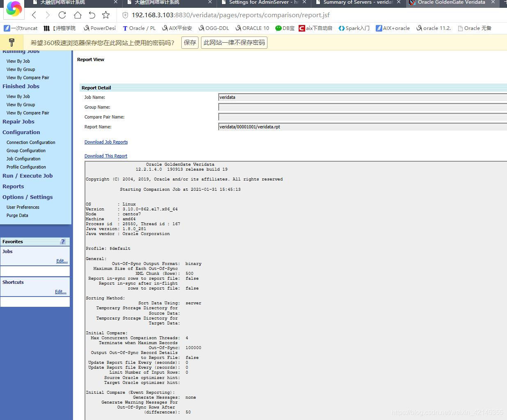Open the 一次truncat bookmark
The image size is (507, 420).
(21, 28)
